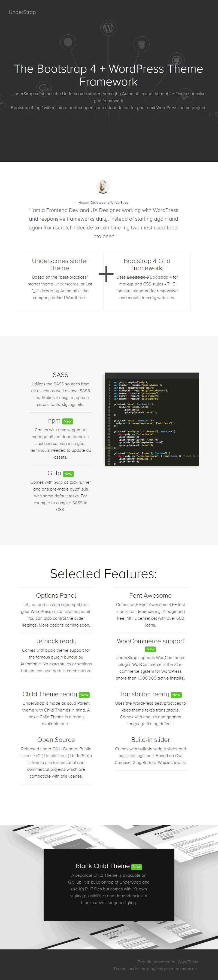The image size is (218, 980).
Task: Follow the SASS link in SASS description
Action: (59, 384)
